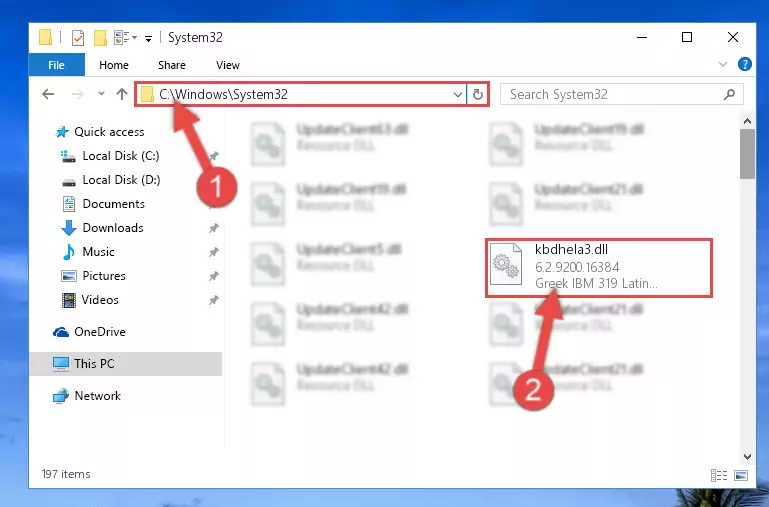Switch to the Share ribbon tab

(x=172, y=65)
